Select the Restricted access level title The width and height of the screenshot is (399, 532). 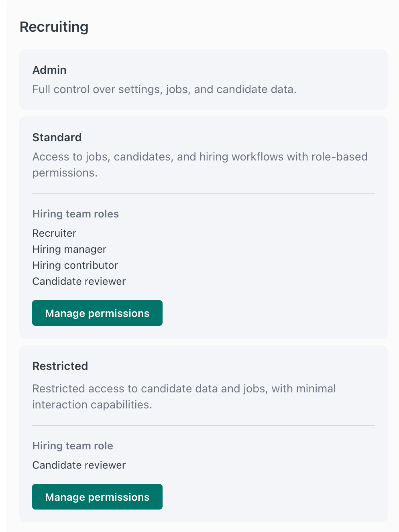point(60,366)
